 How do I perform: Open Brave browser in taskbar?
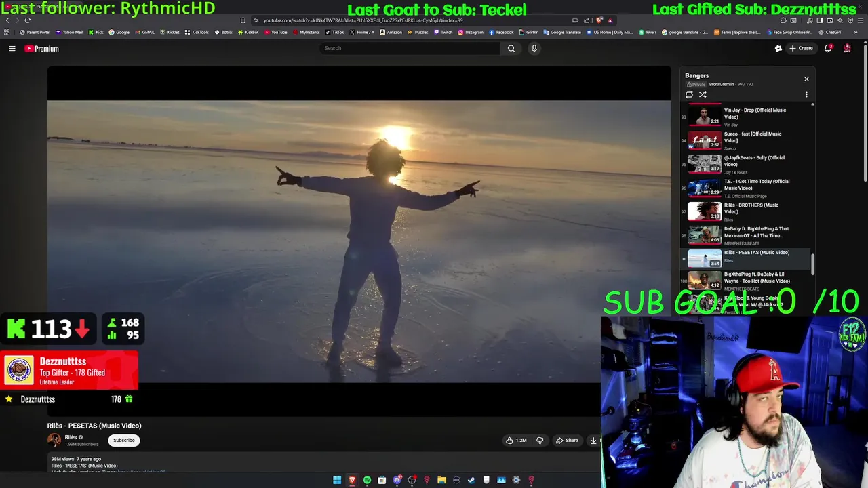pyautogui.click(x=352, y=480)
